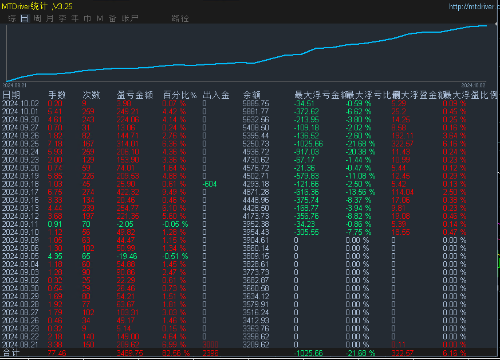Viewport: 500px width, 360px height.
Task: Switch to the 综 summary tab
Action: pos(12,18)
